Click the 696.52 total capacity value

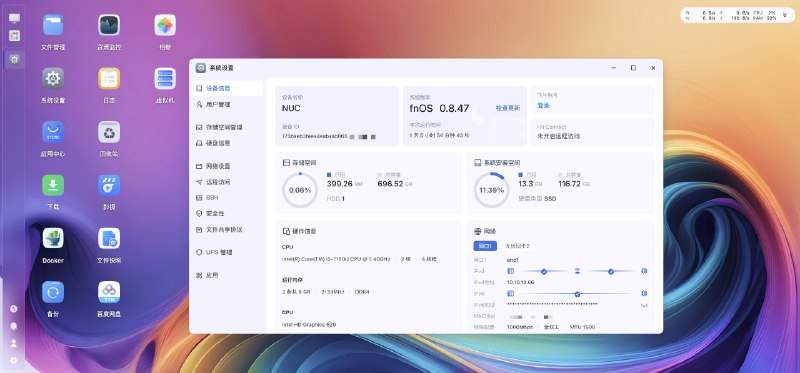click(x=390, y=184)
